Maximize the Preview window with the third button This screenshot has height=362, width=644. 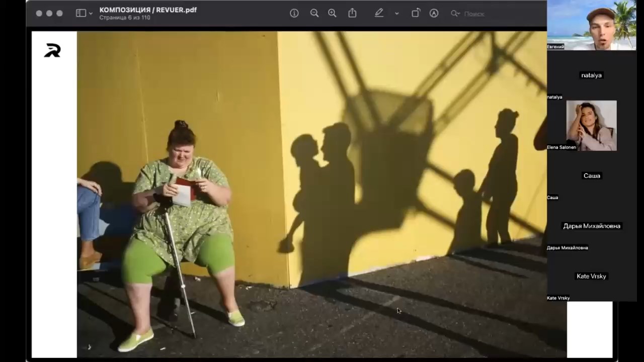click(59, 14)
